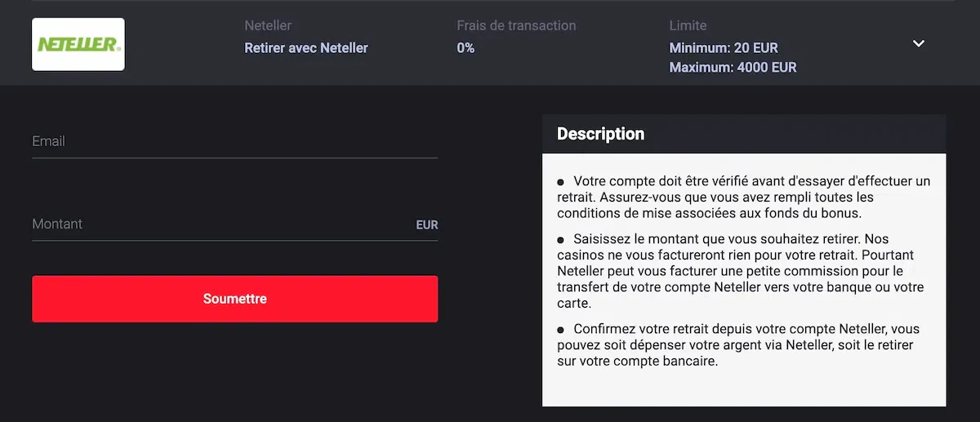Select the "Retirer avec Neteller" text
The width and height of the screenshot is (980, 422).
(x=306, y=48)
